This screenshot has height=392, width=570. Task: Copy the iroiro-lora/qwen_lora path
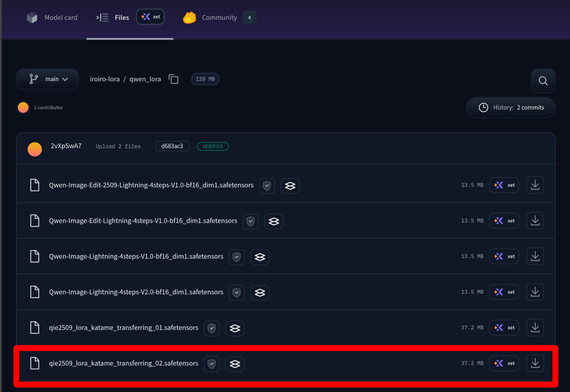pos(173,79)
